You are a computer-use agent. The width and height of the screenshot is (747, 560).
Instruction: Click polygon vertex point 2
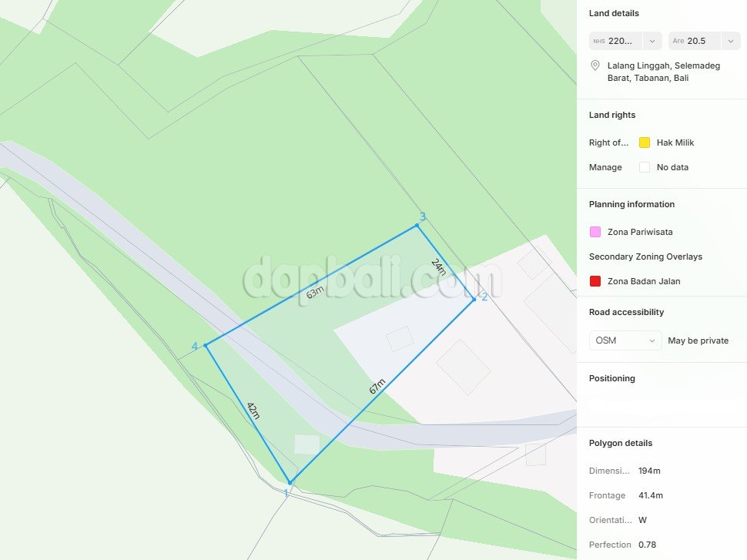point(474,300)
